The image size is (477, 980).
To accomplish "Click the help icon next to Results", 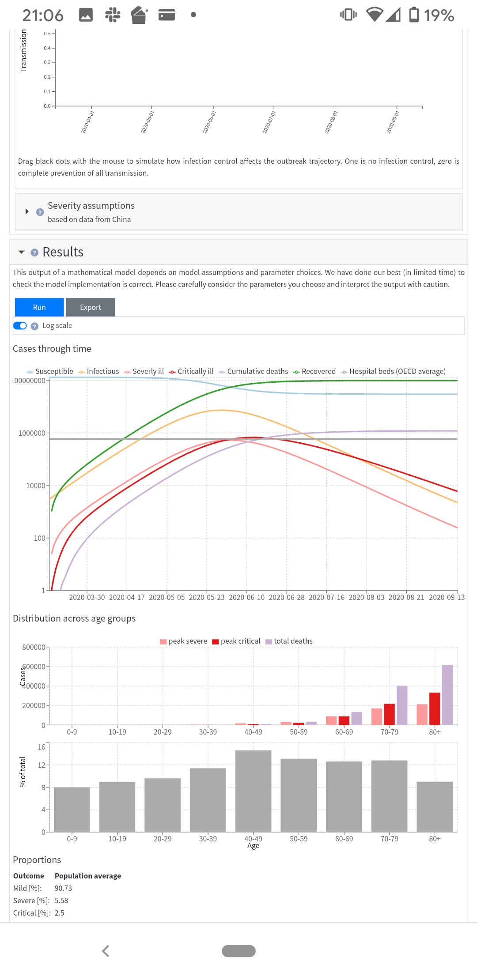I will point(34,253).
